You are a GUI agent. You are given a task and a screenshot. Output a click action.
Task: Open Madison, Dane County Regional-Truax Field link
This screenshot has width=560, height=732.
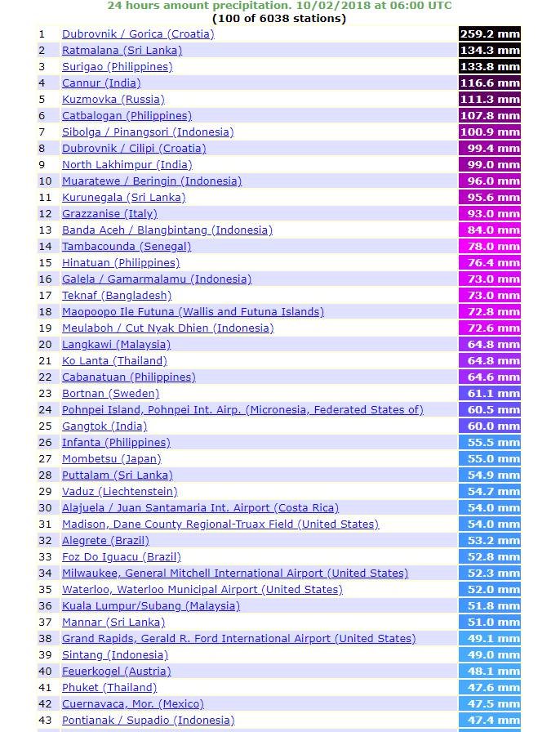click(220, 524)
